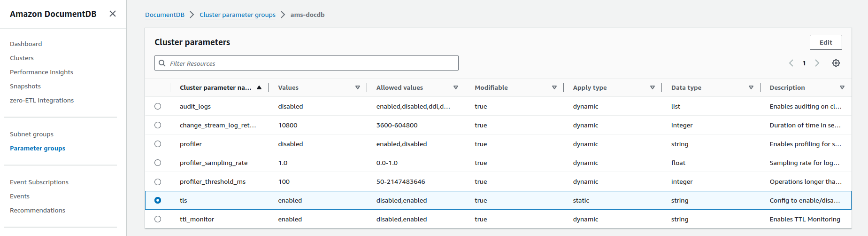The image size is (868, 236).
Task: Go to next page arrow
Action: point(817,63)
